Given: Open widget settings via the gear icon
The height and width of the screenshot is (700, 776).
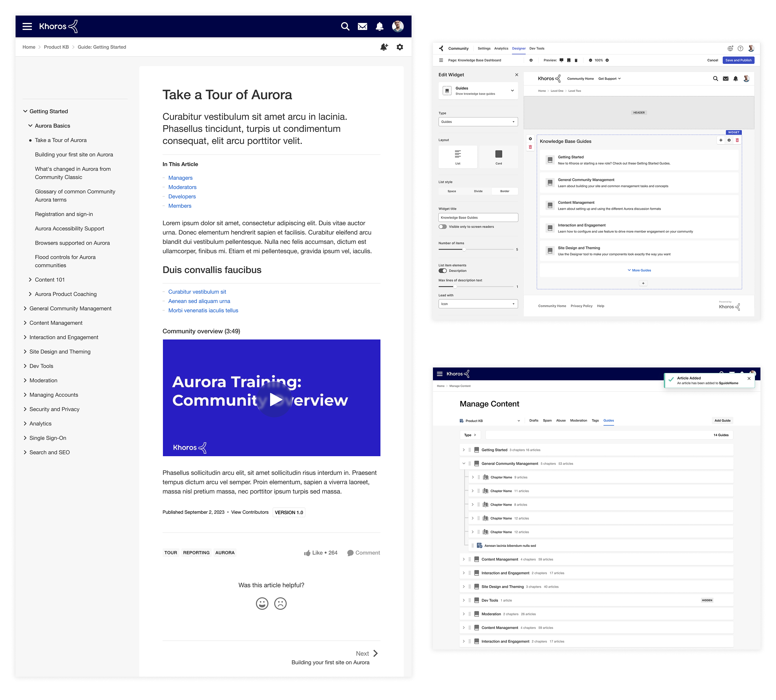Looking at the screenshot, I should click(729, 140).
